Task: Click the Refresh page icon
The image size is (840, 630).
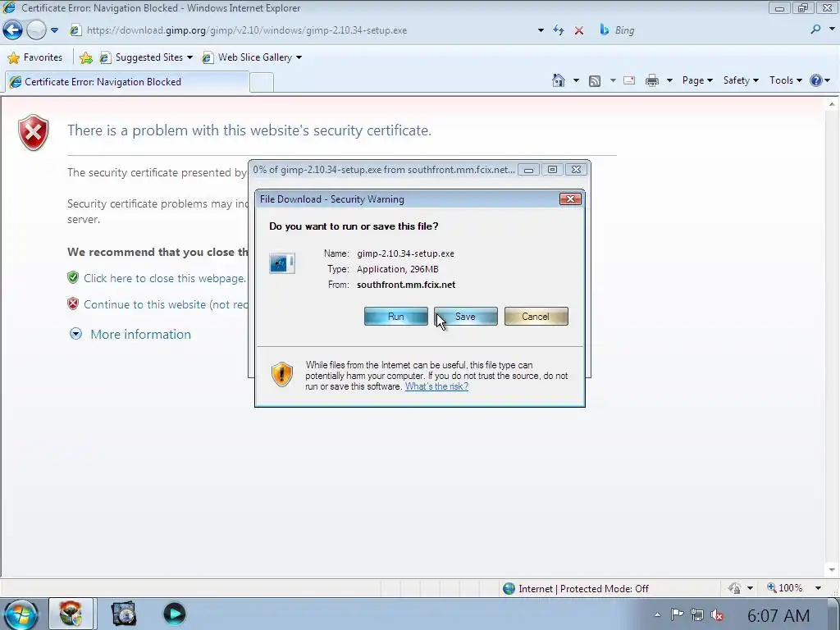Action: tap(559, 30)
